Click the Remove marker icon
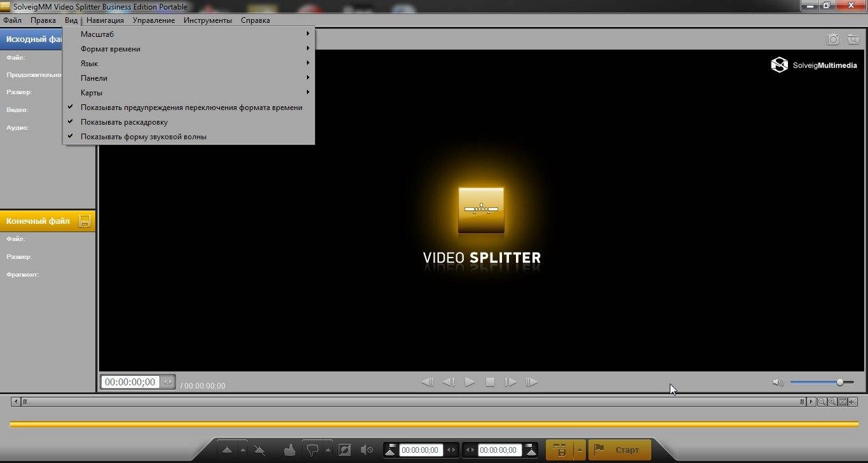This screenshot has height=463, width=868. point(259,450)
